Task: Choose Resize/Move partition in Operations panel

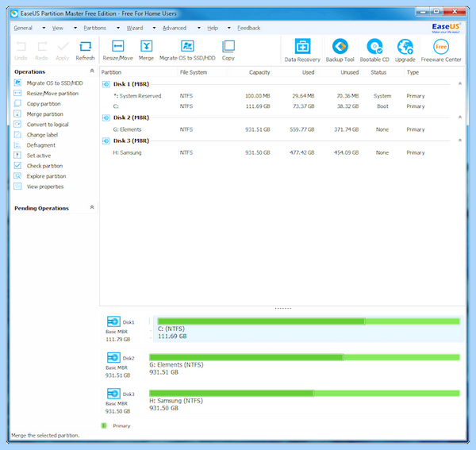Action: pos(52,93)
